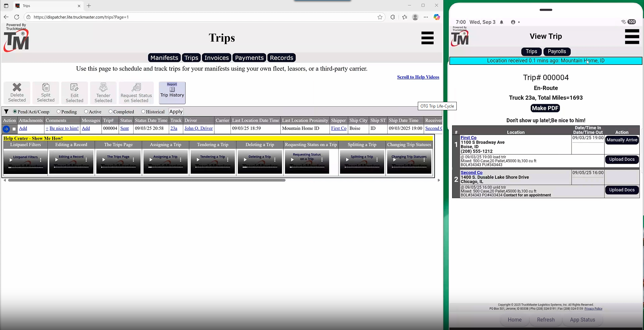Tap the Make PDF button

[x=545, y=108]
